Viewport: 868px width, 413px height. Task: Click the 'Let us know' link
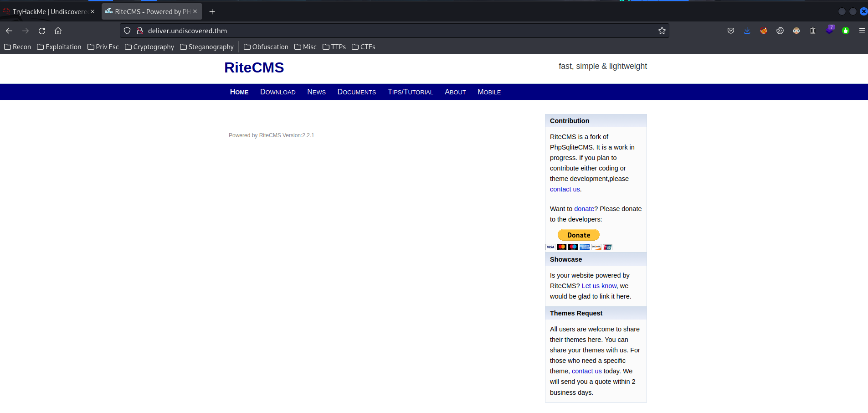[x=599, y=286]
